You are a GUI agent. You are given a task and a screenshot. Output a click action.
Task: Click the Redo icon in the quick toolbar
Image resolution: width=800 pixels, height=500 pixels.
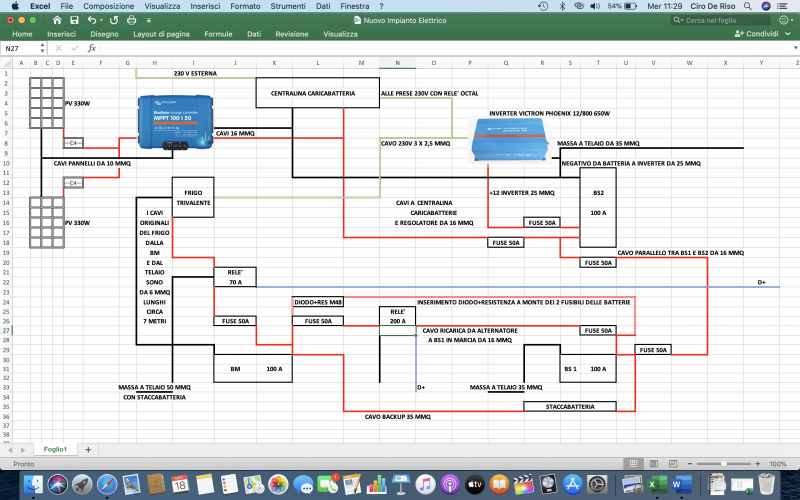113,20
